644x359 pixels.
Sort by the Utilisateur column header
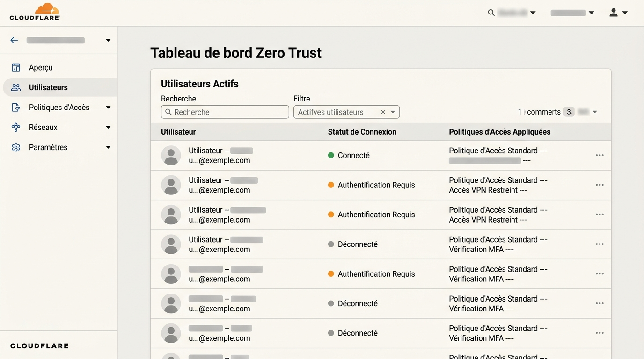click(178, 132)
